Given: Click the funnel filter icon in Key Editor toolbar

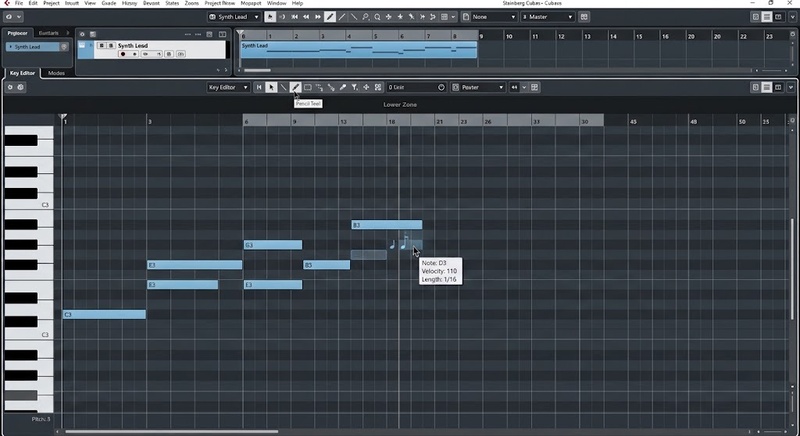Looking at the screenshot, I should 355,87.
